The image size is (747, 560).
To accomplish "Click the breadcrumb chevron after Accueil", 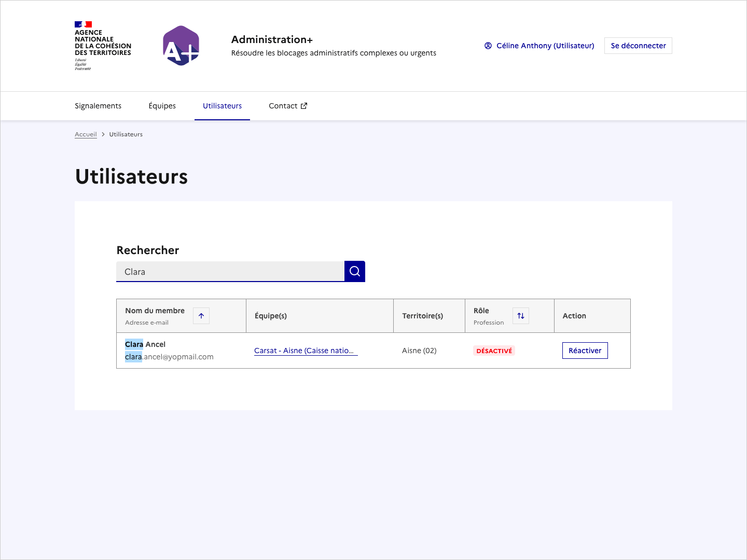I will [x=103, y=134].
